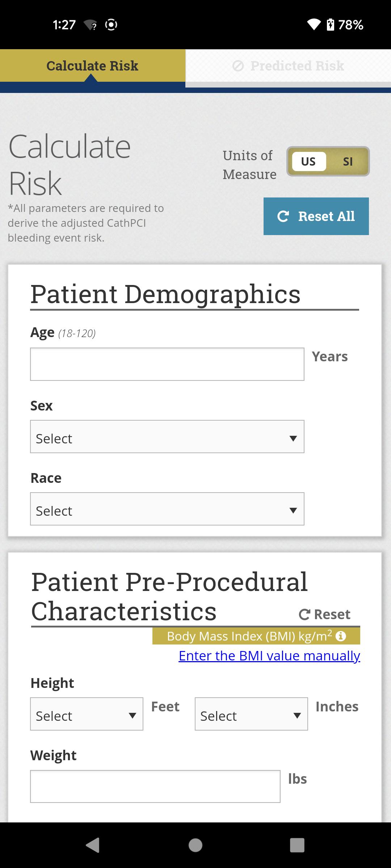Tap the Android back navigation icon
This screenshot has height=868, width=391.
point(93,845)
